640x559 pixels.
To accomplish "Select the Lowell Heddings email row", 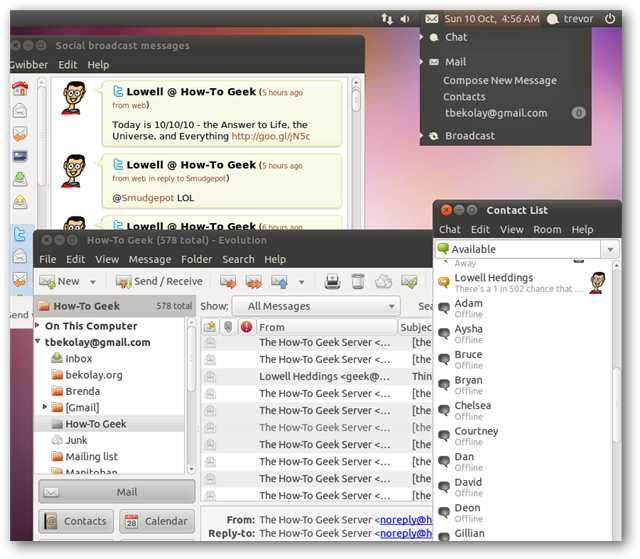I will tap(316, 376).
